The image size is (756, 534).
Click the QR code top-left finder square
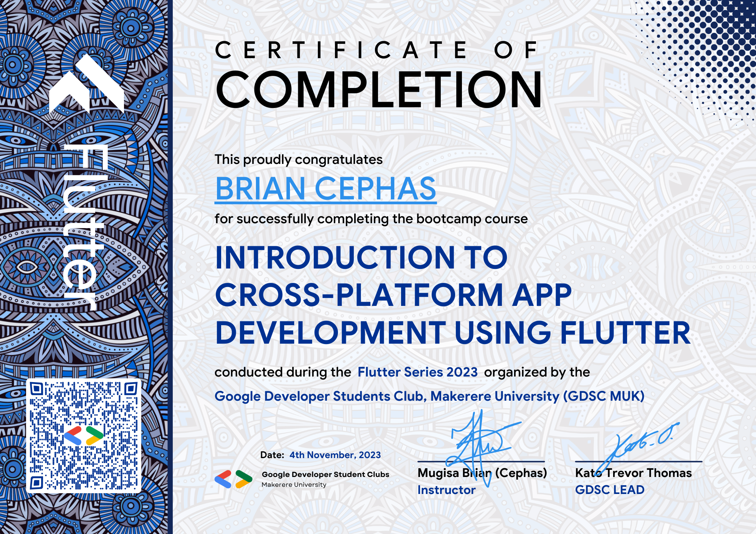tap(37, 389)
